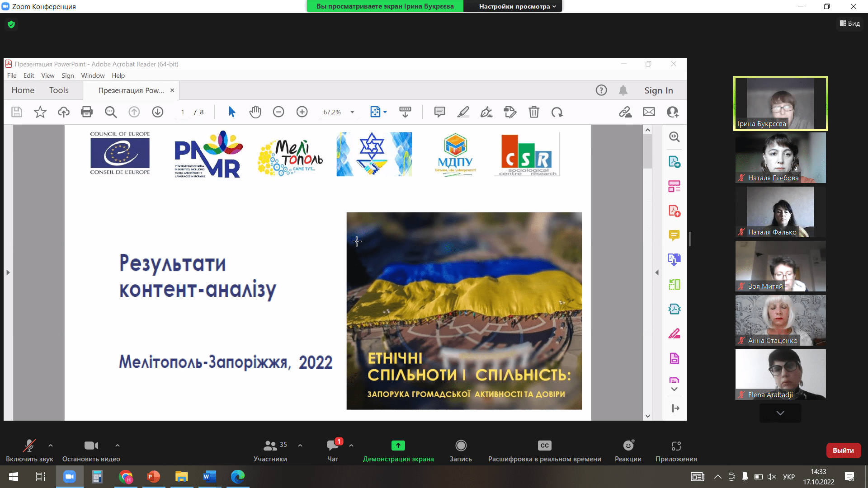
Task: Expand Настройки просмотра view options dropdown
Action: pyautogui.click(x=517, y=6)
